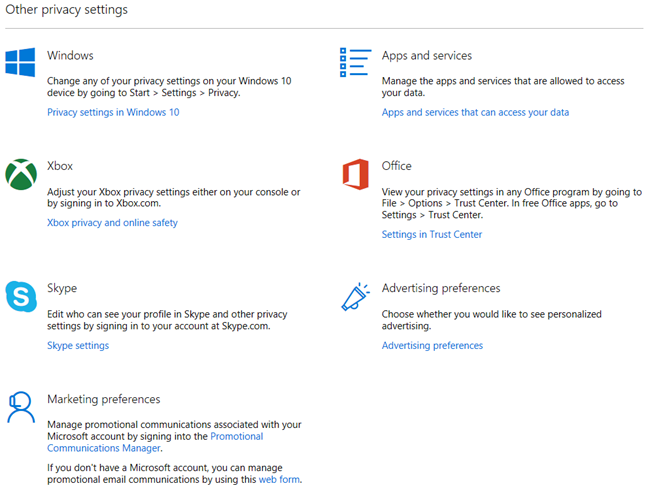The image size is (648, 490).
Task: Click the Marketing preferences person icon
Action: [x=21, y=407]
